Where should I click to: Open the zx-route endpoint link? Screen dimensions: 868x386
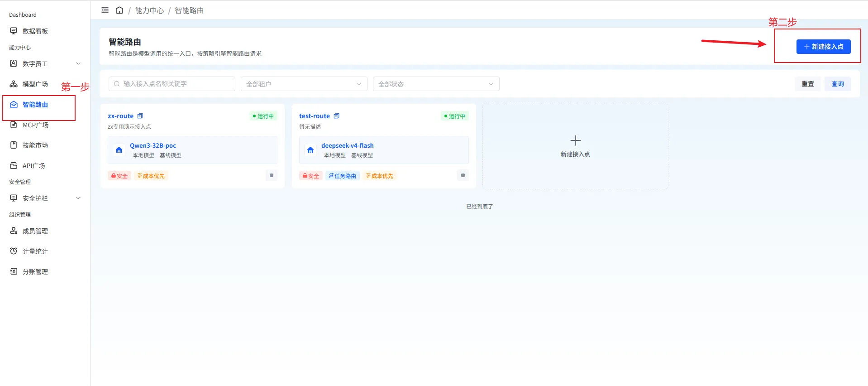point(121,116)
